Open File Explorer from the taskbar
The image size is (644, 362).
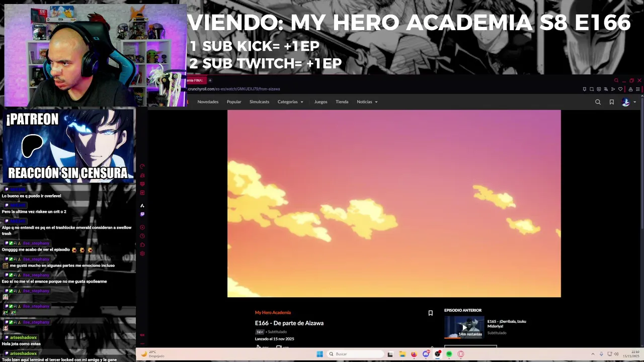(x=403, y=354)
